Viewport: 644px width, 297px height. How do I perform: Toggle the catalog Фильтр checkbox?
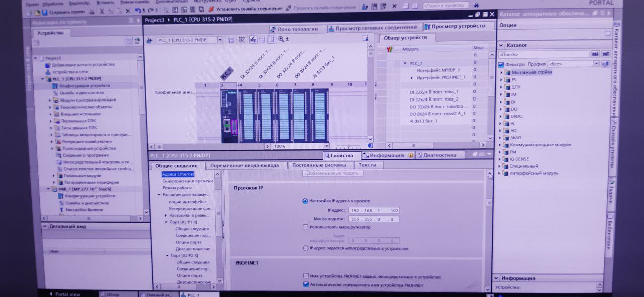(501, 64)
